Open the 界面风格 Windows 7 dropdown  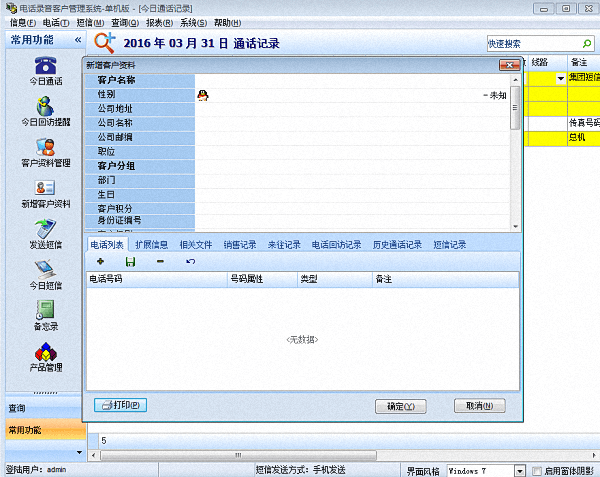[x=520, y=470]
